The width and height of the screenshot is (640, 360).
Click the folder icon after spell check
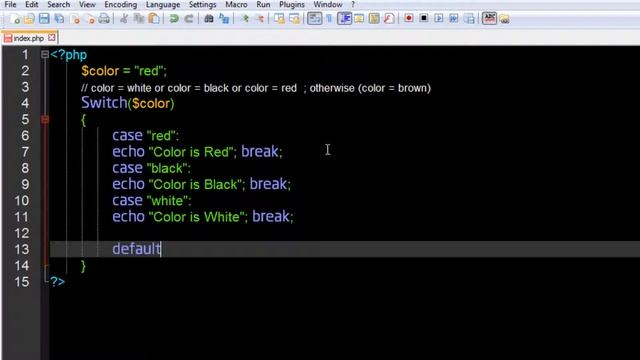(504, 19)
